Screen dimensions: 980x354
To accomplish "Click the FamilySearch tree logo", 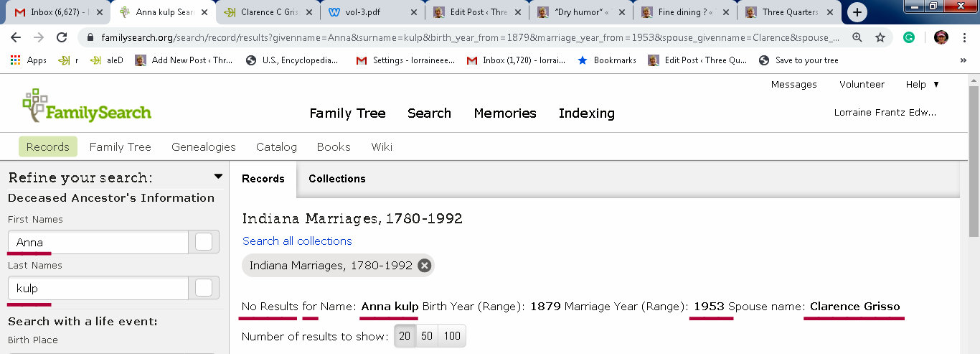I will coord(34,106).
